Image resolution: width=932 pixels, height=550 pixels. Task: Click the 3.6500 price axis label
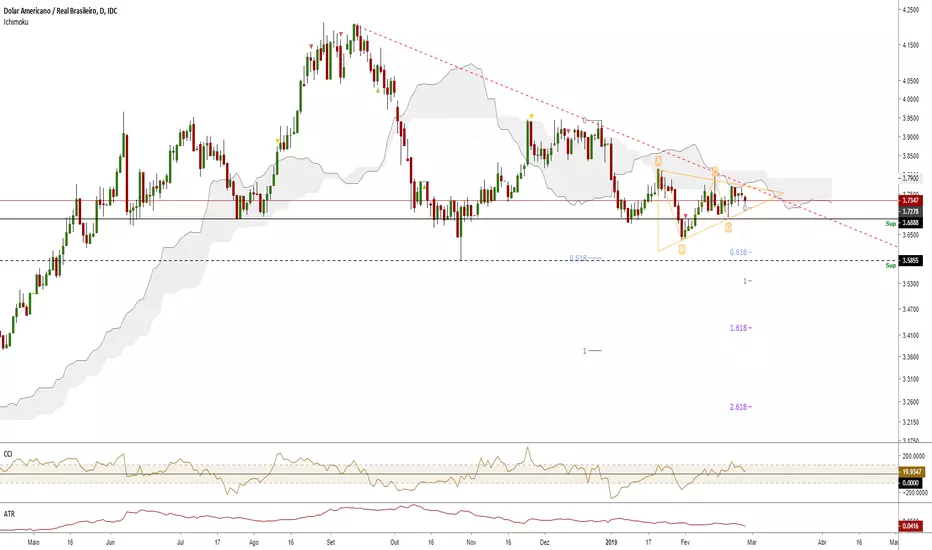[x=911, y=235]
